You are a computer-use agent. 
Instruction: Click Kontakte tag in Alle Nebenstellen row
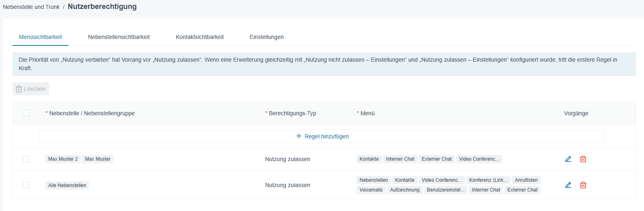coord(405,180)
